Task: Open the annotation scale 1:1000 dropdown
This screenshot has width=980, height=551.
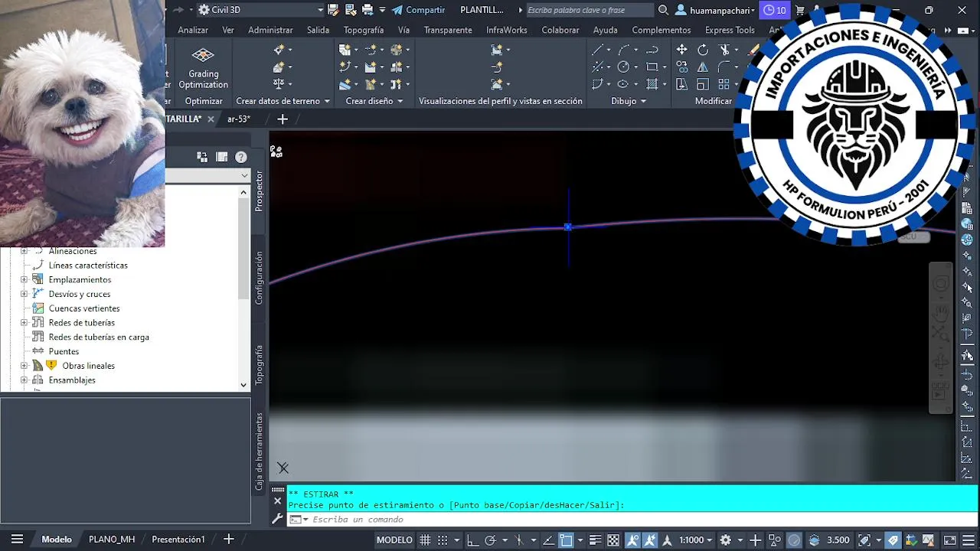Action: [695, 540]
